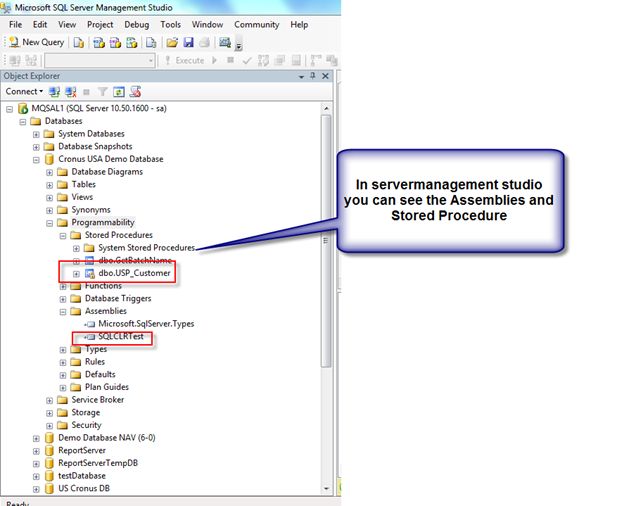Select the Synonyms folder
The image size is (624, 506).
point(91,210)
